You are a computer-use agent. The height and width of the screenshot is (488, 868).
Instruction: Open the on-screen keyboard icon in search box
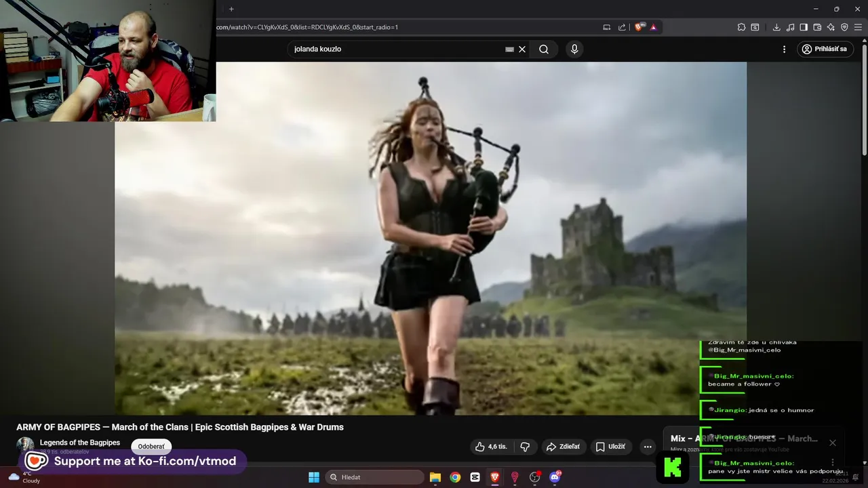click(509, 49)
